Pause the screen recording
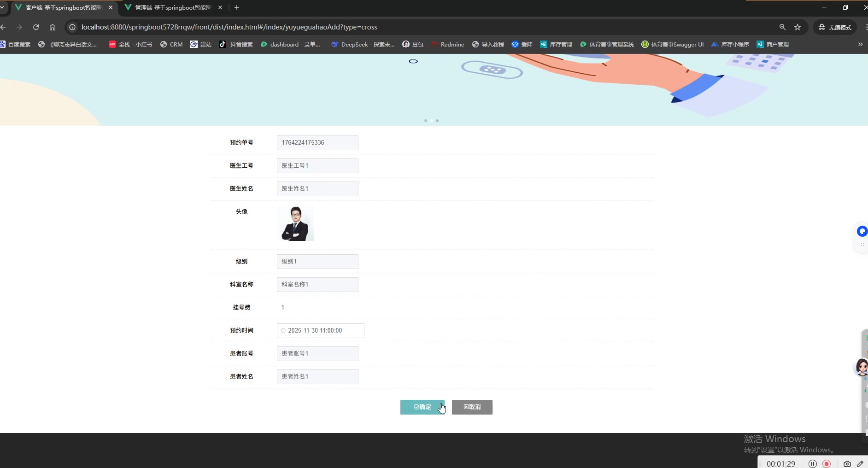 pos(813,464)
